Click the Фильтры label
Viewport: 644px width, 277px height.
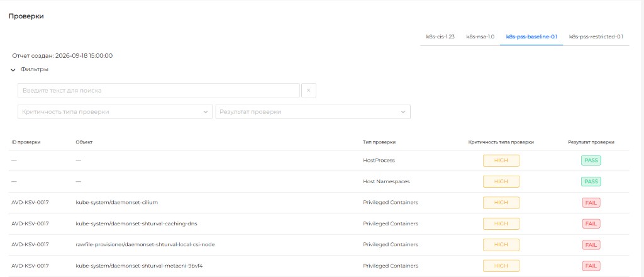pyautogui.click(x=35, y=69)
